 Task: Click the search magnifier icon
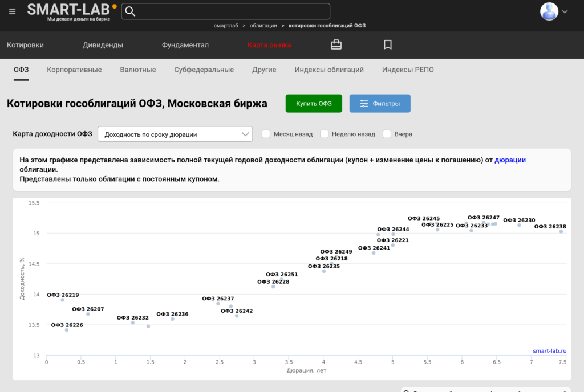[130, 11]
